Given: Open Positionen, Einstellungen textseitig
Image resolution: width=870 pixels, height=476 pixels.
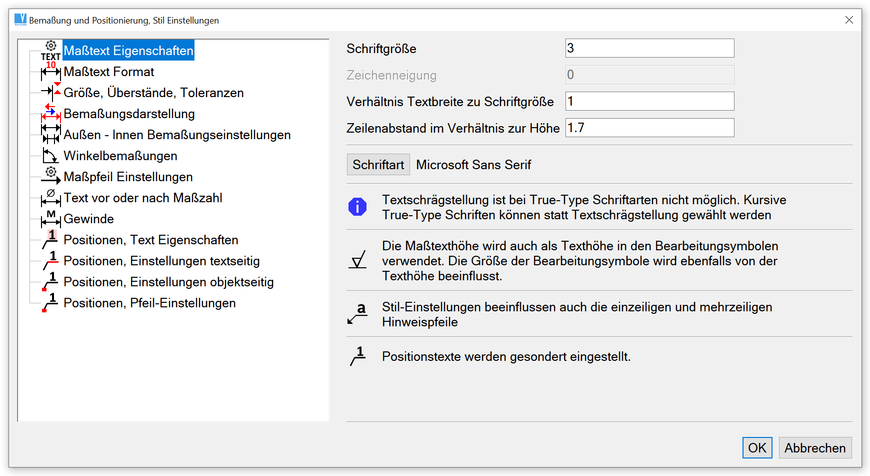Looking at the screenshot, I should tap(161, 261).
